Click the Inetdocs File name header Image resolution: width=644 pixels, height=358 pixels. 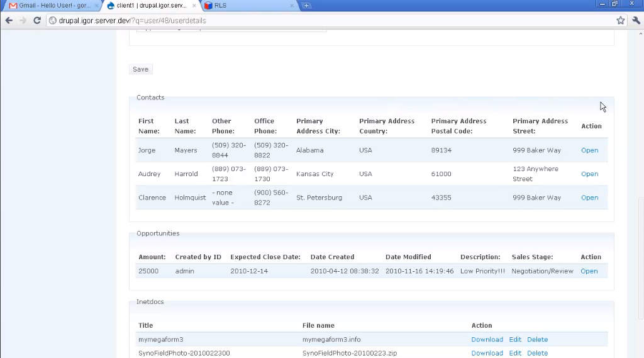click(x=318, y=325)
